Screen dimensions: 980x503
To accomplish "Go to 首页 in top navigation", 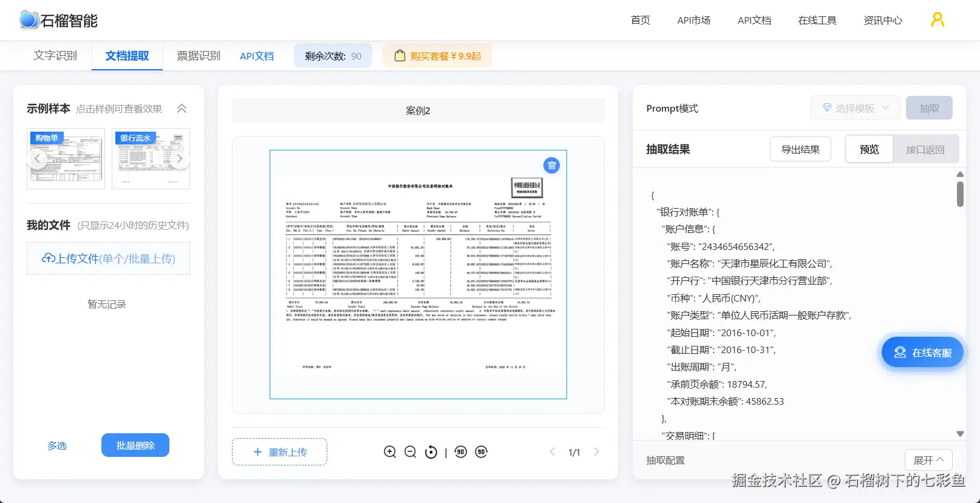I will click(641, 20).
